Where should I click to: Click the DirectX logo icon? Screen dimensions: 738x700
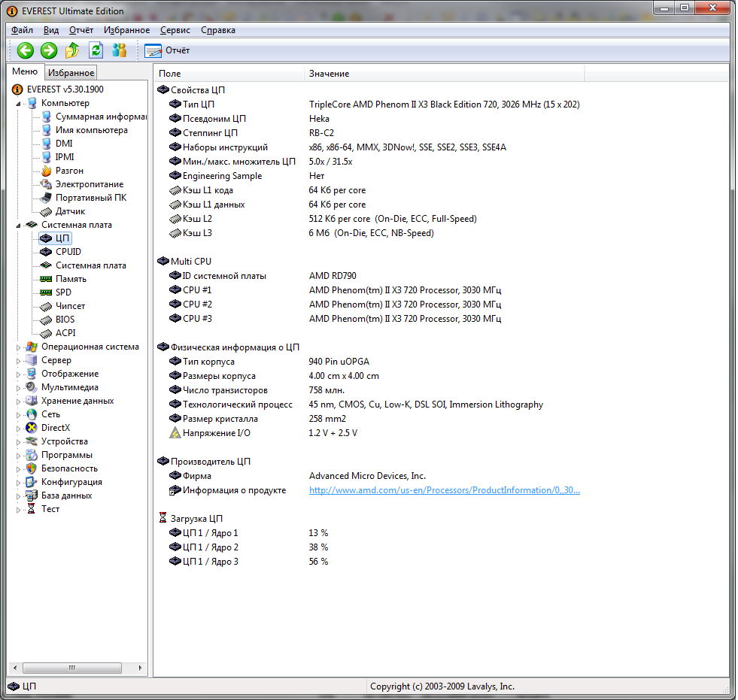pyautogui.click(x=32, y=428)
